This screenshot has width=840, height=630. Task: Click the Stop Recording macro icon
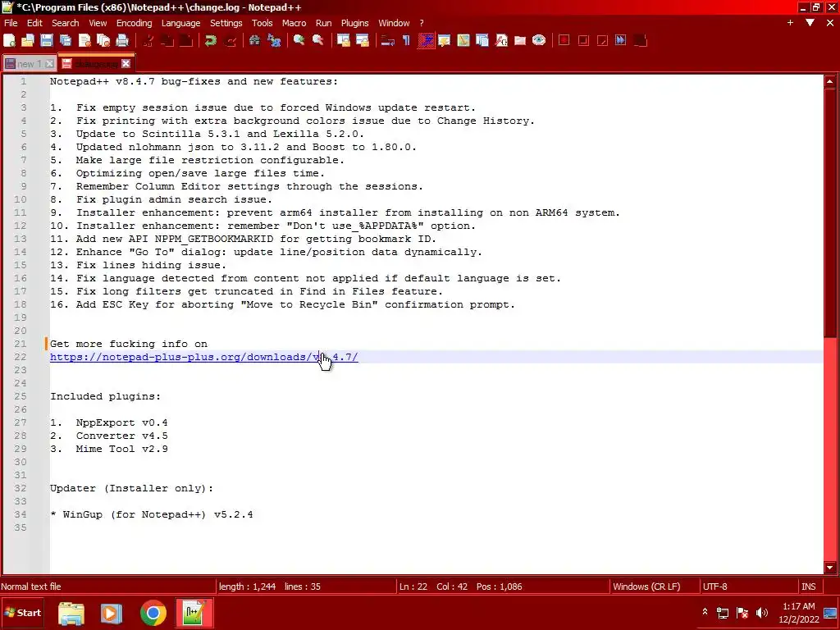[x=583, y=40]
